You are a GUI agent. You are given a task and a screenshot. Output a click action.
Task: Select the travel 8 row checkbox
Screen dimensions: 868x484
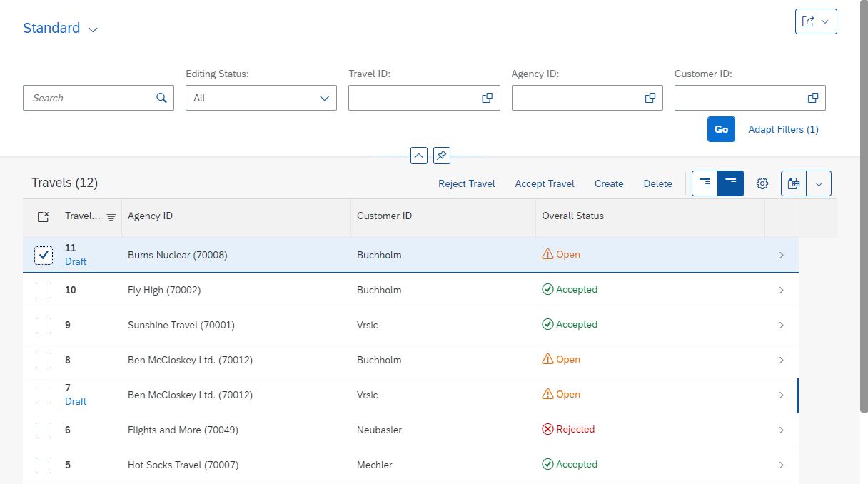(44, 360)
